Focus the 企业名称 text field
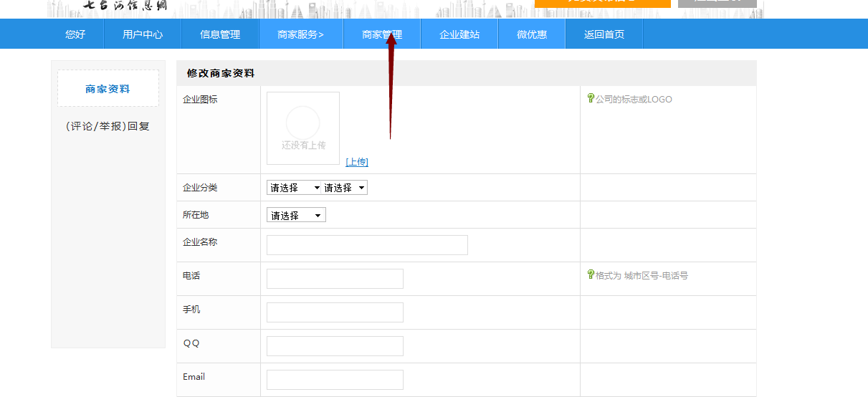 [x=367, y=245]
